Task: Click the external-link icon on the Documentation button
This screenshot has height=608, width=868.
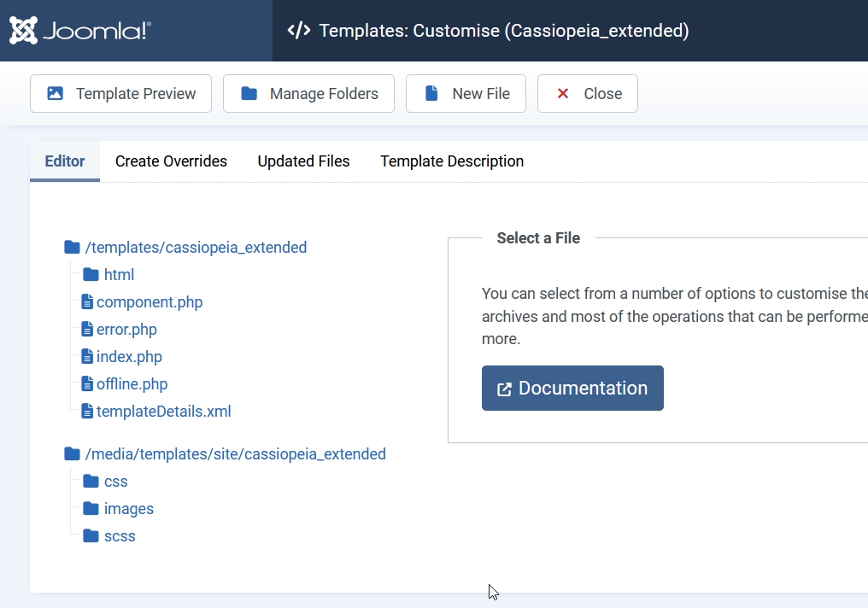Action: click(x=505, y=389)
